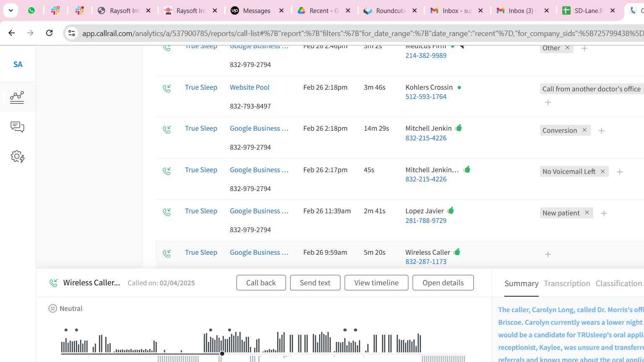
Task: Open the conversations chat icon in sidebar
Action: [17, 127]
